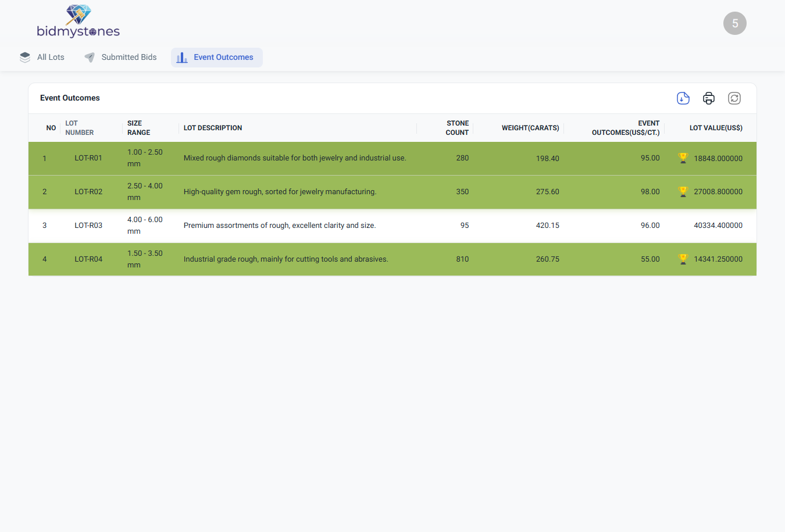Viewport: 785px width, 532px height.
Task: Click the size range 2.50 - 4.00 mm
Action: 145,192
